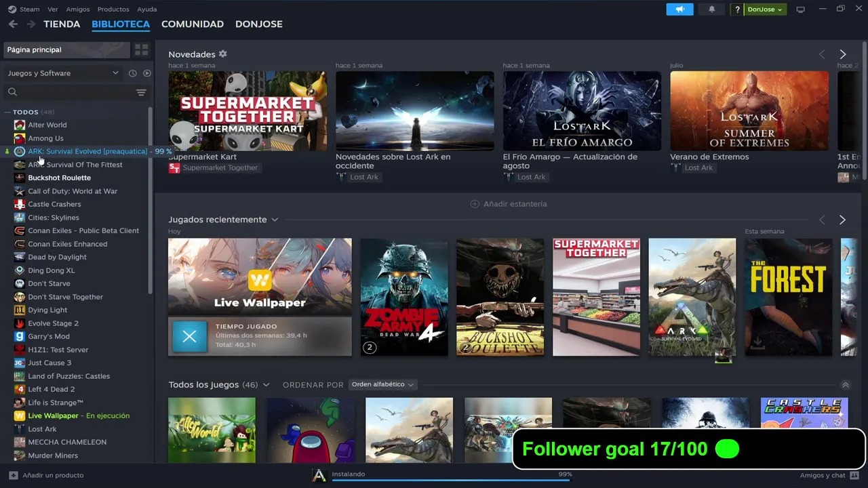Switch to the TIENDA tab
This screenshot has width=868, height=488.
pyautogui.click(x=62, y=24)
